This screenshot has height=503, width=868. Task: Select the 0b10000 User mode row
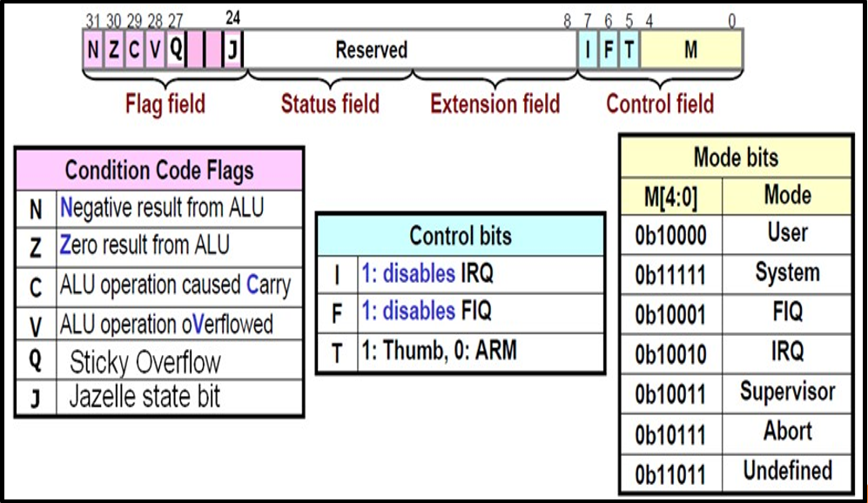[x=735, y=234]
